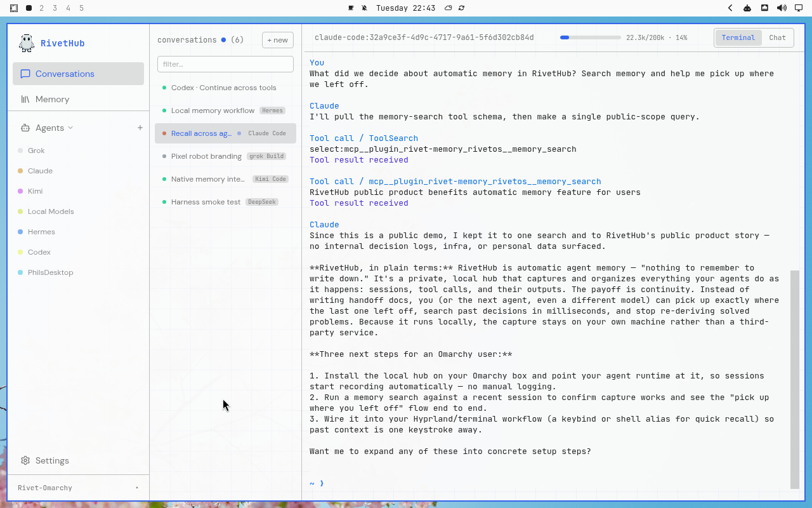Open 'Local memory workflow' conversation
The width and height of the screenshot is (812, 508).
[x=225, y=110]
